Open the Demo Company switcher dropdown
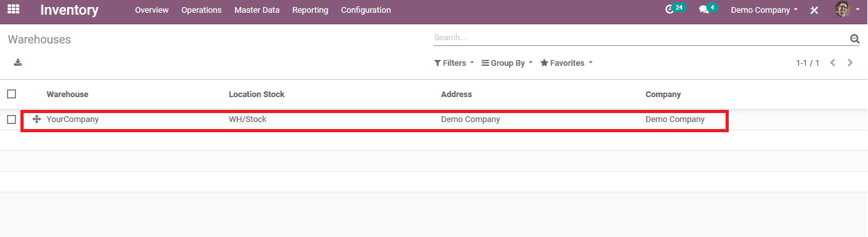Image resolution: width=868 pixels, height=237 pixels. (765, 10)
